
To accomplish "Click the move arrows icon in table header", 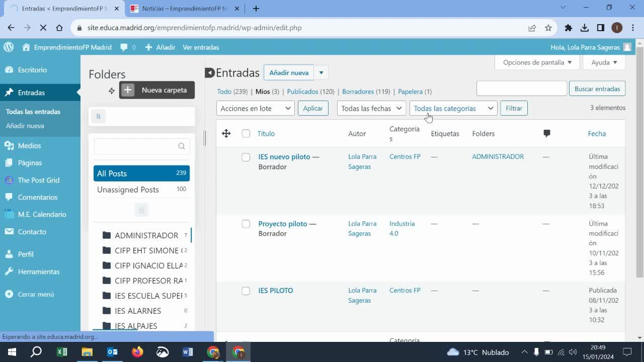I will click(226, 133).
